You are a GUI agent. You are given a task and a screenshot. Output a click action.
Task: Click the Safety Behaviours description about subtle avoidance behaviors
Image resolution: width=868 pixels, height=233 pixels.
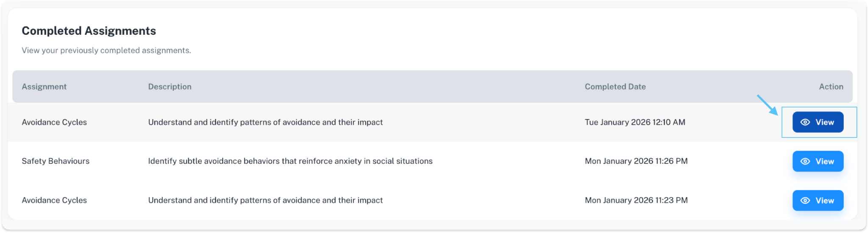(290, 161)
